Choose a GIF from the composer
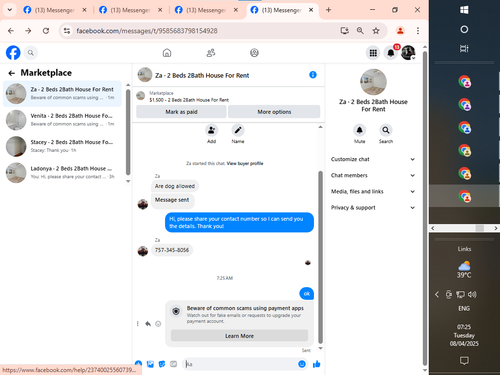Viewport: 500px width, 375px height. click(173, 364)
